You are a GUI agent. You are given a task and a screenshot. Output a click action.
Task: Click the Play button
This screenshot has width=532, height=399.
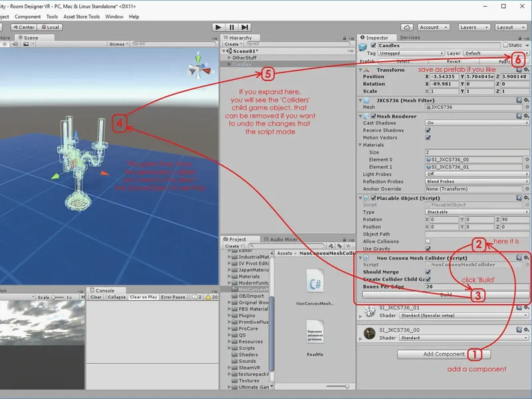pyautogui.click(x=219, y=27)
